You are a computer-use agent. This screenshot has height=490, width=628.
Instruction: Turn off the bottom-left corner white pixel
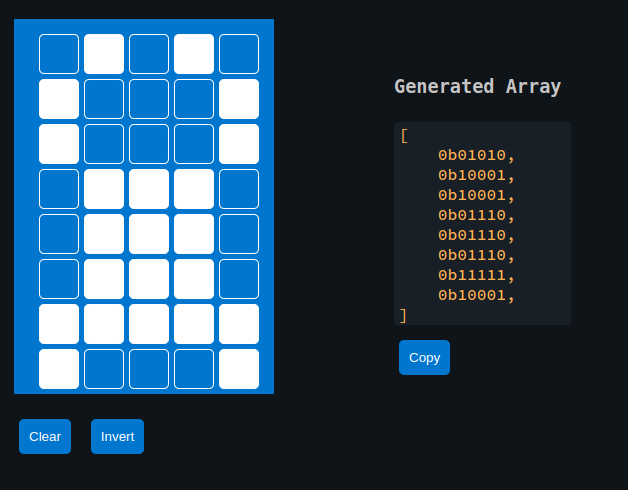coord(59,369)
